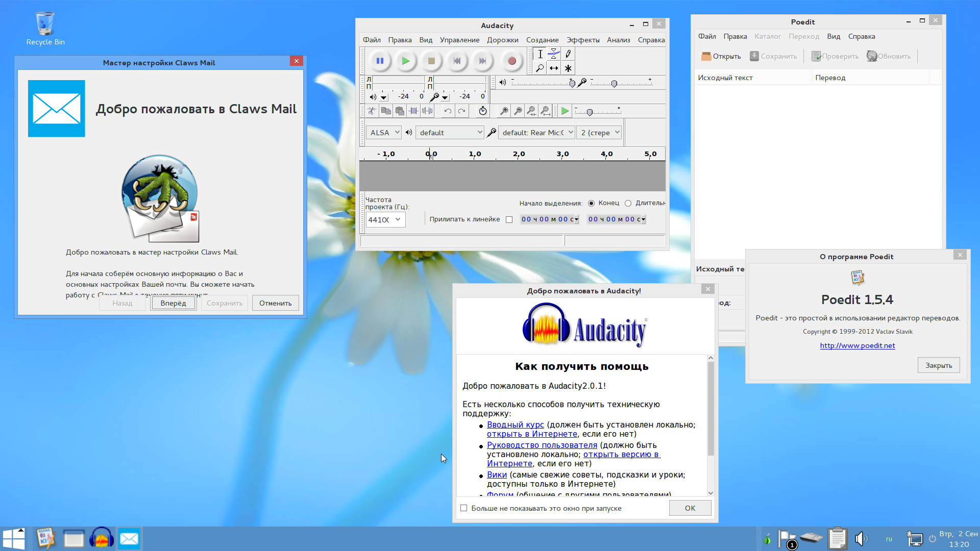Click the Sync-Lock clock icon in Audacity
The width and height of the screenshot is (980, 551).
[483, 111]
